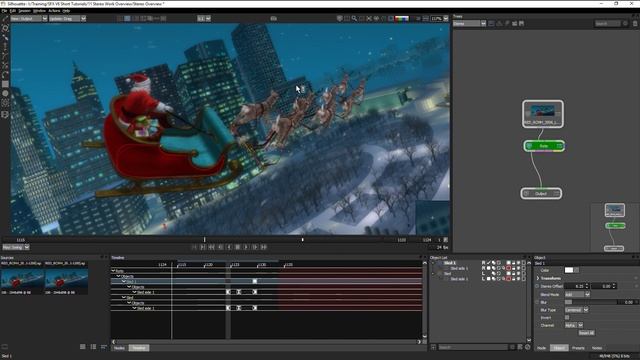The image size is (640, 360).
Task: Click the stop button in playback controls
Action: coord(238,247)
